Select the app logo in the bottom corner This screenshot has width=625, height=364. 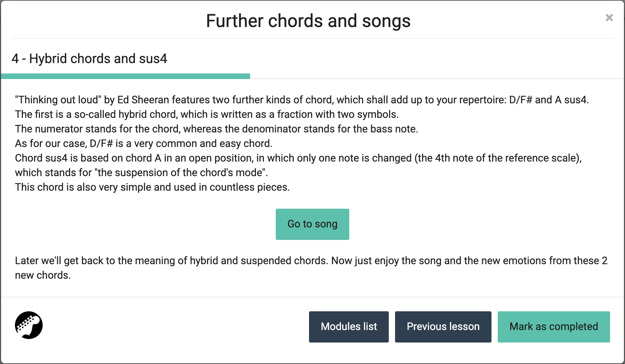[x=29, y=325]
